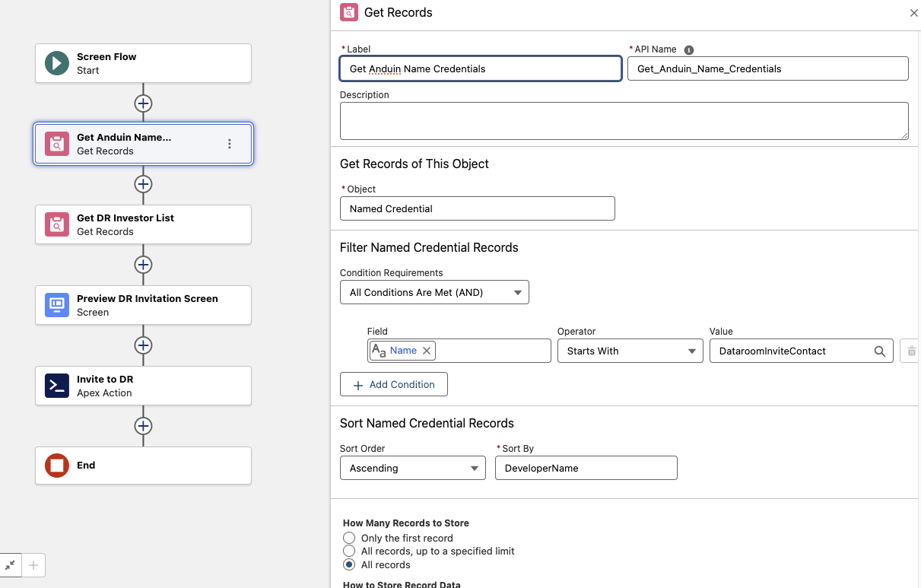Click the search icon in the Value field
The height and width of the screenshot is (588, 921).
[x=879, y=351]
